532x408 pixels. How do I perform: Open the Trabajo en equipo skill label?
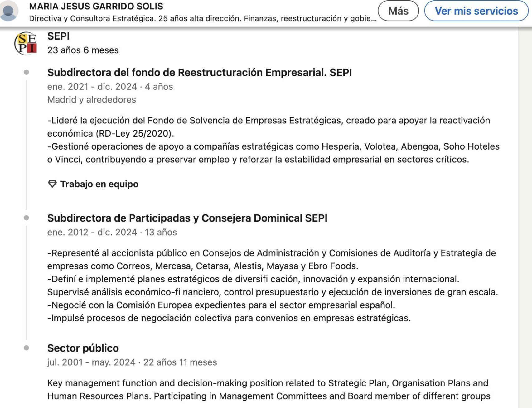click(x=99, y=184)
